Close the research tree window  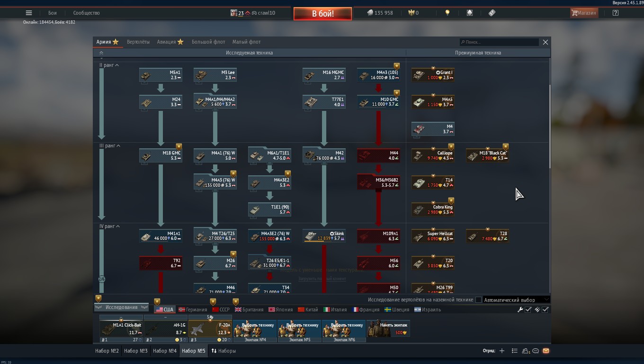[x=545, y=42]
